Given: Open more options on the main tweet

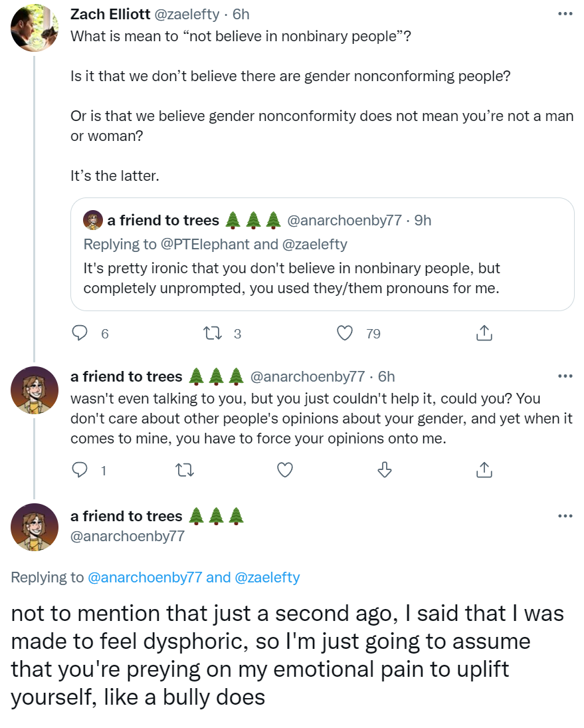Looking at the screenshot, I should point(565,515).
